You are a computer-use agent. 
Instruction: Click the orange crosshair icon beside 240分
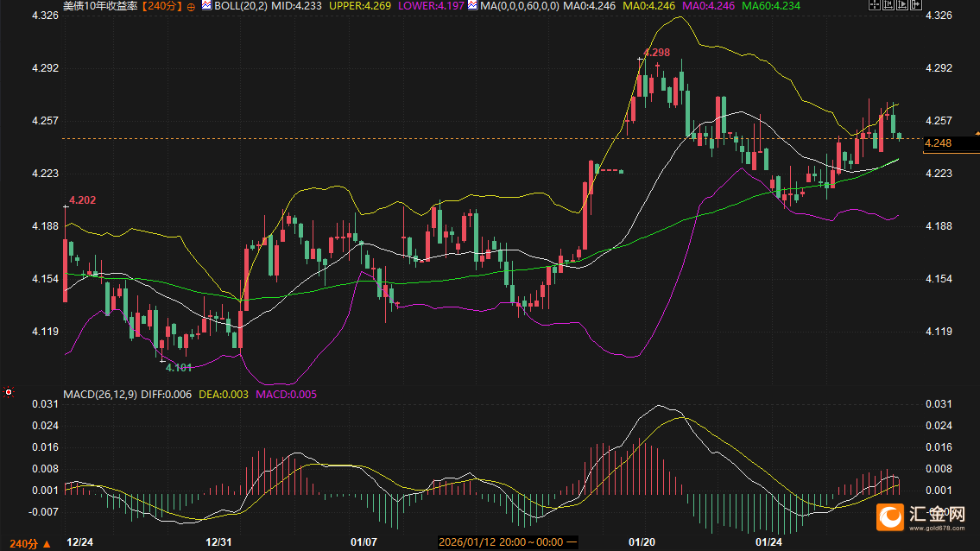click(191, 6)
